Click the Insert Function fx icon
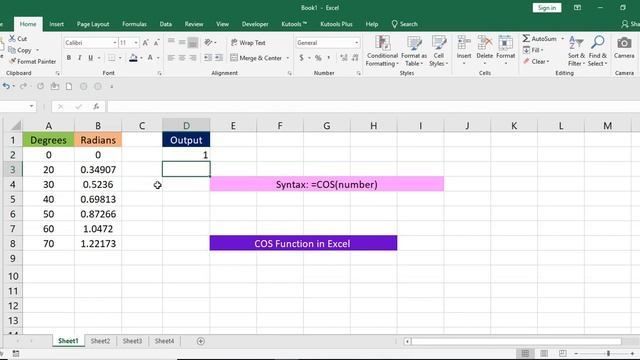This screenshot has height=360, width=640. click(x=96, y=107)
